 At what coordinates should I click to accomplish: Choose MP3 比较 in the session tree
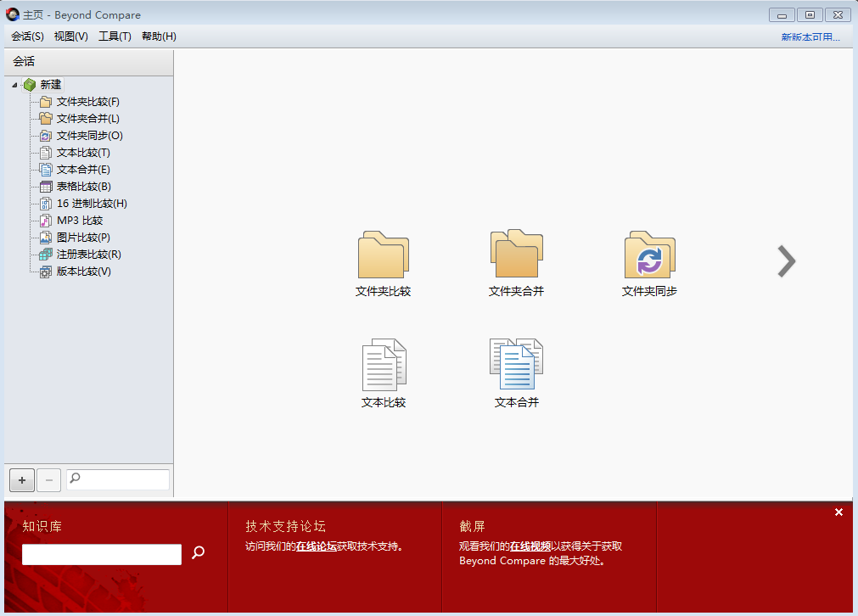(79, 221)
